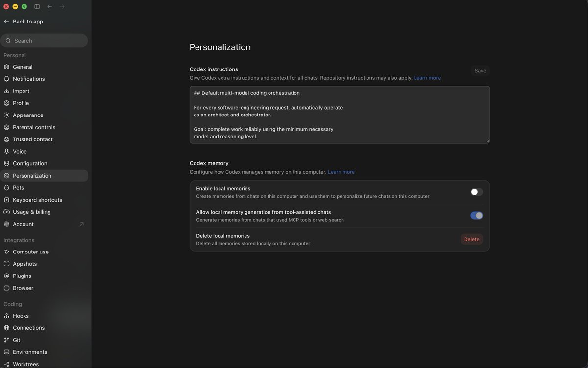Click the sidebar toggle icon in title bar

[37, 7]
